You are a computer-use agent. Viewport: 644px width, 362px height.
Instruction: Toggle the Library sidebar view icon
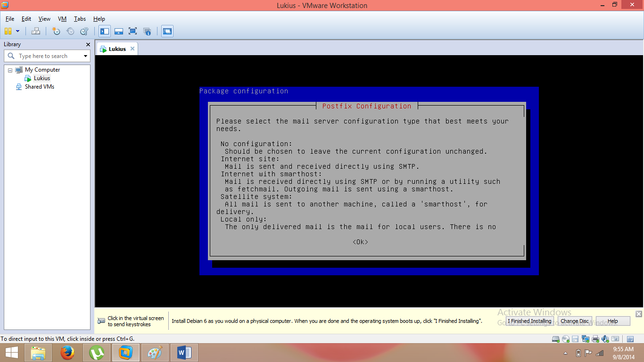click(105, 31)
